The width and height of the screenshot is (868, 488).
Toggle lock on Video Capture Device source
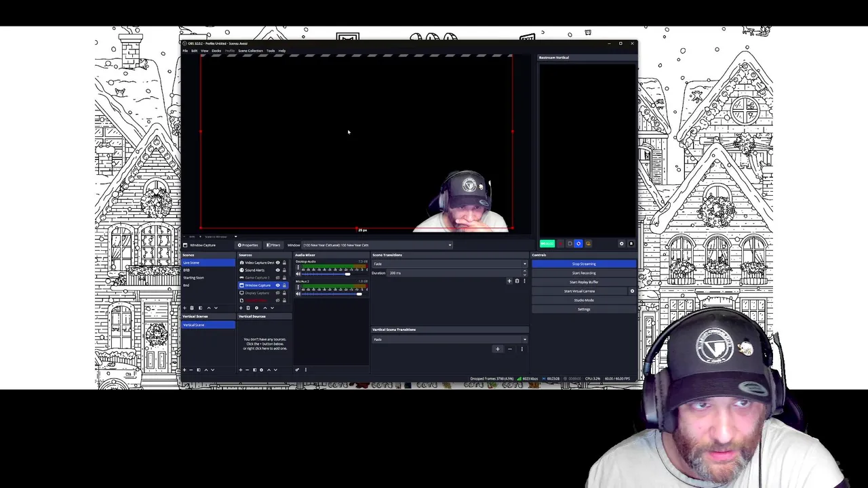[x=284, y=263]
